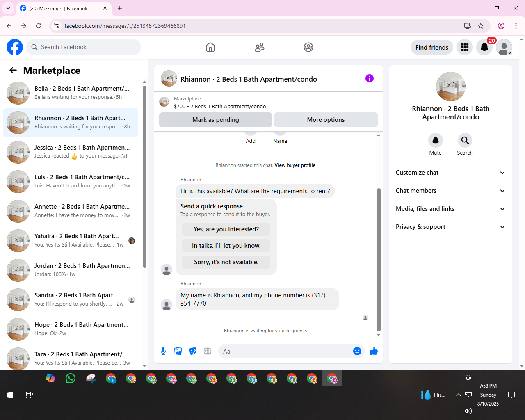Send quick reply "Sorry, it's not available."
The height and width of the screenshot is (420, 525).
tap(226, 262)
